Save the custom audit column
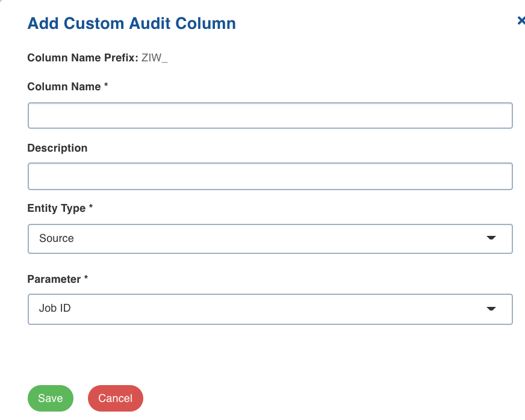This screenshot has height=420, width=525. pos(50,398)
